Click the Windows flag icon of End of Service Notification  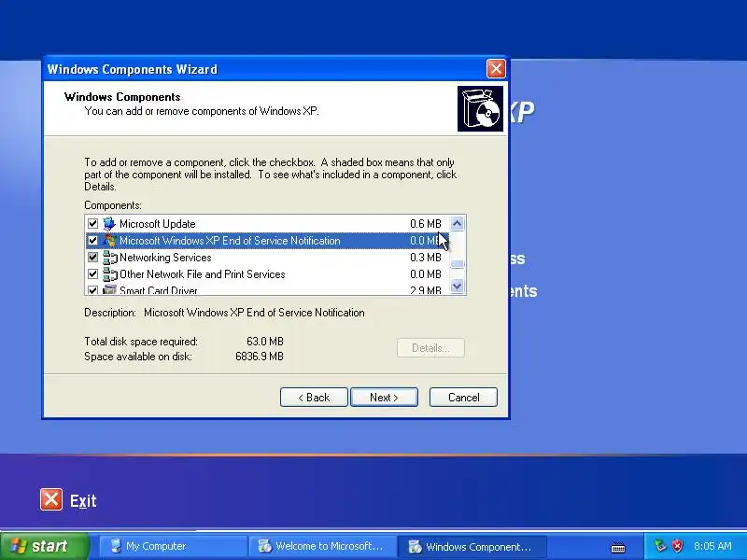coord(109,241)
